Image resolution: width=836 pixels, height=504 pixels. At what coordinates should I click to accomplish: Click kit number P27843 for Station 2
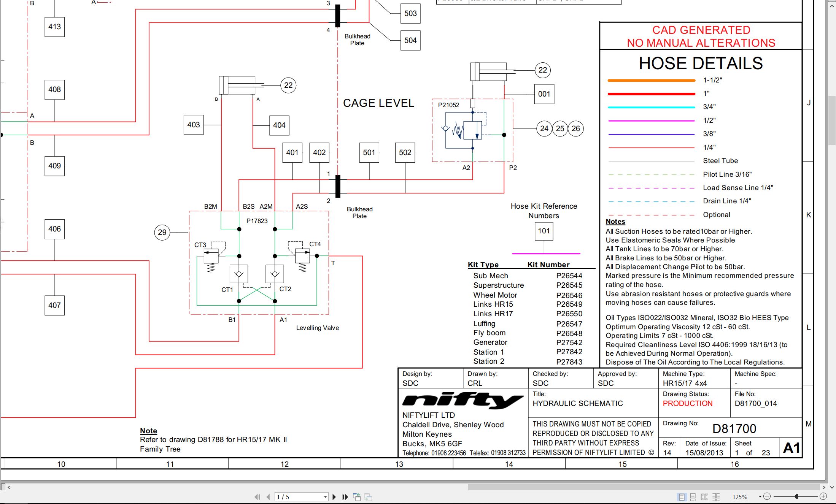[x=569, y=362]
